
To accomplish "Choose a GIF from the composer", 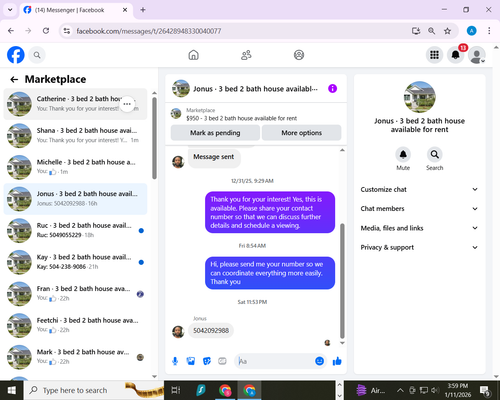I will coord(222,361).
